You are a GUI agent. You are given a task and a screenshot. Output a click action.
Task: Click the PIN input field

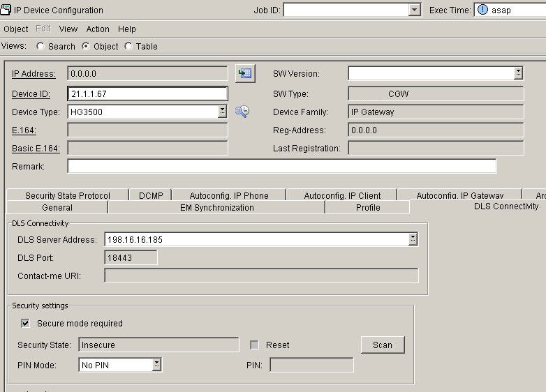(x=311, y=365)
